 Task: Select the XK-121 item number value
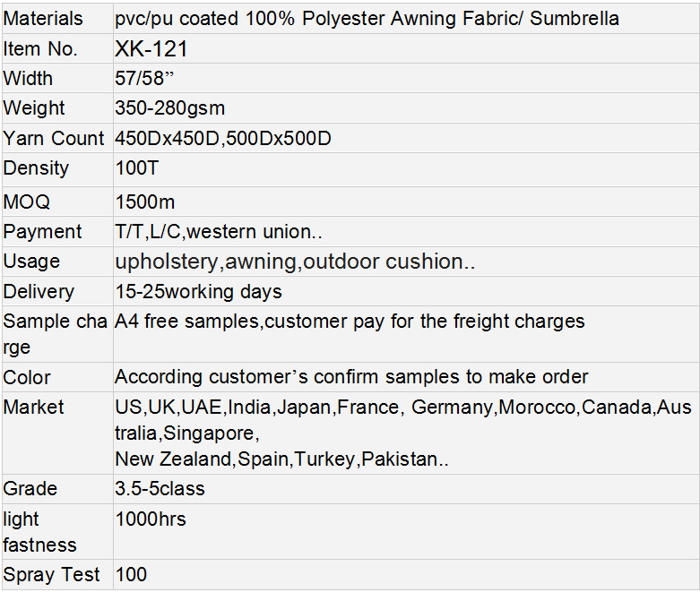(x=151, y=49)
